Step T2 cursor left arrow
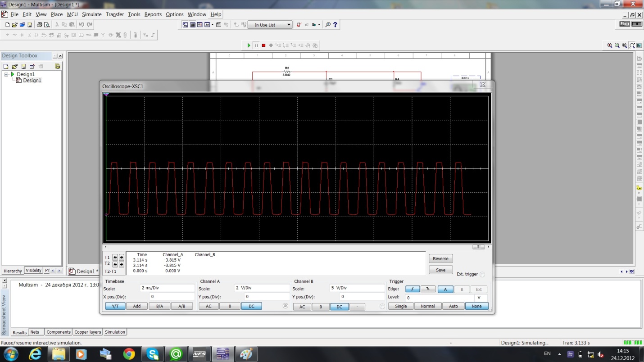This screenshot has height=362, width=644. [115, 264]
